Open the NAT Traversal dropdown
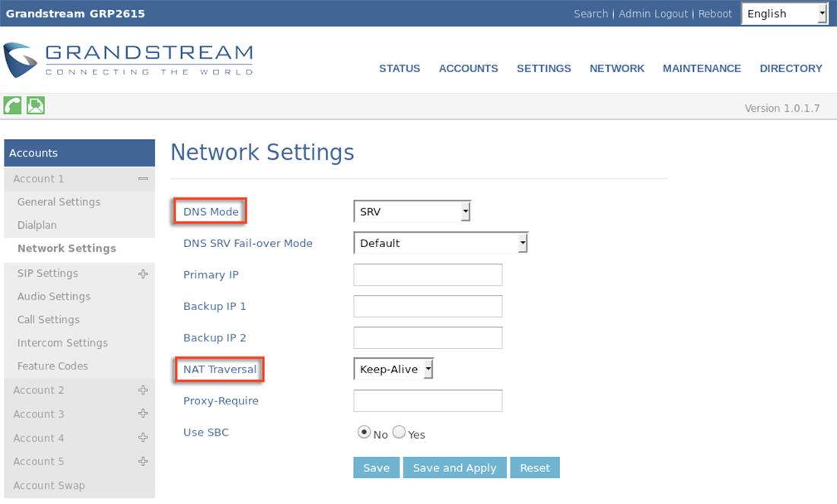This screenshot has height=504, width=837. [x=393, y=369]
